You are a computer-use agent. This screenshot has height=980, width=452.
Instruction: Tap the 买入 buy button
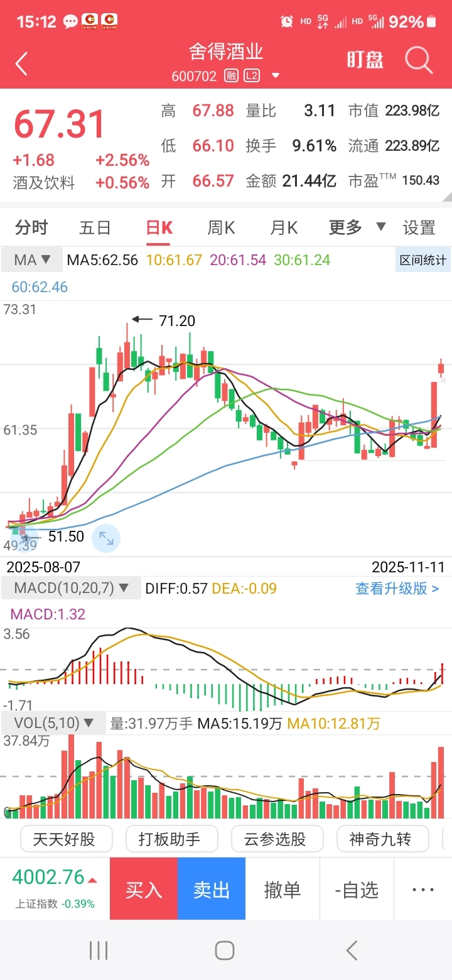coord(144,889)
